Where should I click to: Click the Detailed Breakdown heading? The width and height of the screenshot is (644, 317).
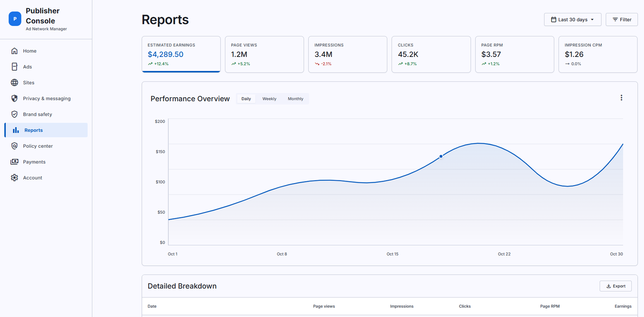click(182, 286)
